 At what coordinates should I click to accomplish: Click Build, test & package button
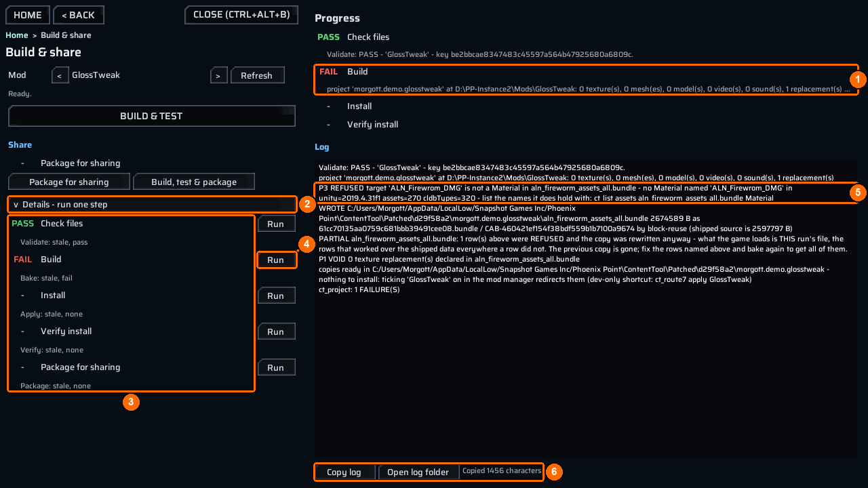point(194,182)
